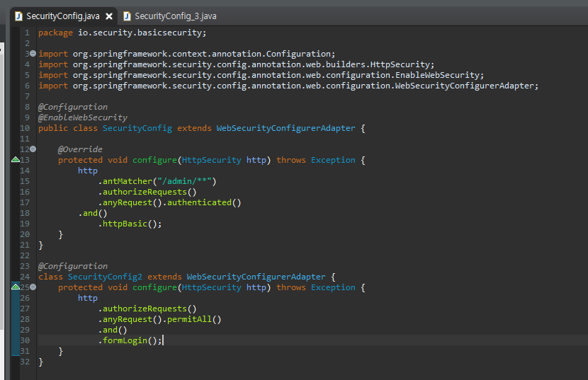Click the override marker at line 13

[16, 160]
